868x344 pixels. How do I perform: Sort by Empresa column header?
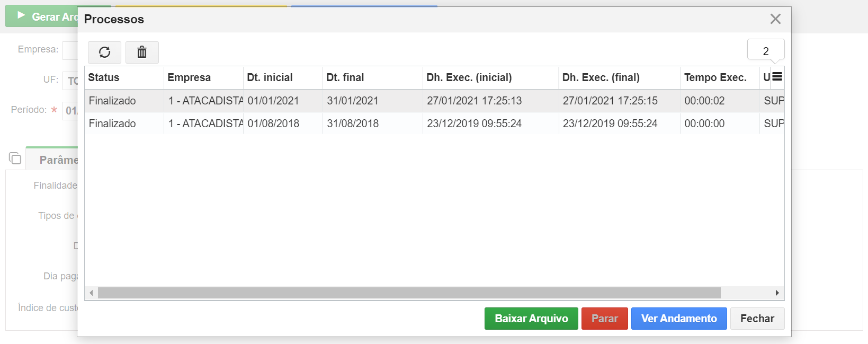(203, 77)
